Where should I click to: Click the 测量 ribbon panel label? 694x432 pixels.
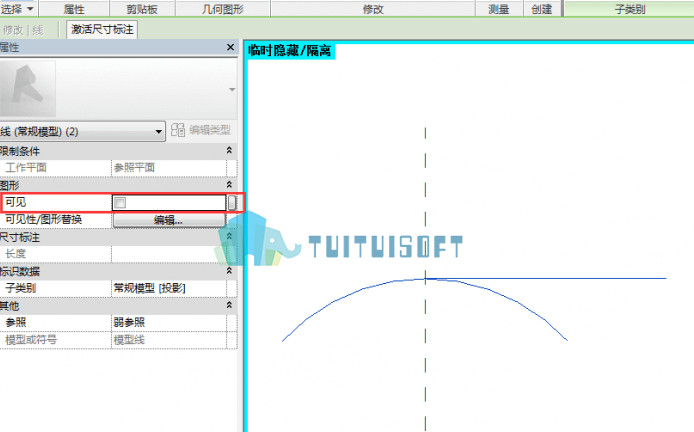499,9
